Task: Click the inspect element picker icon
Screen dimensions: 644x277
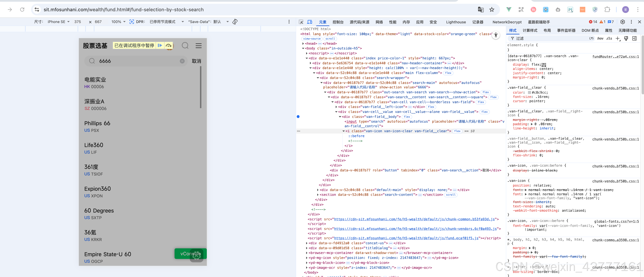Action: [x=301, y=22]
